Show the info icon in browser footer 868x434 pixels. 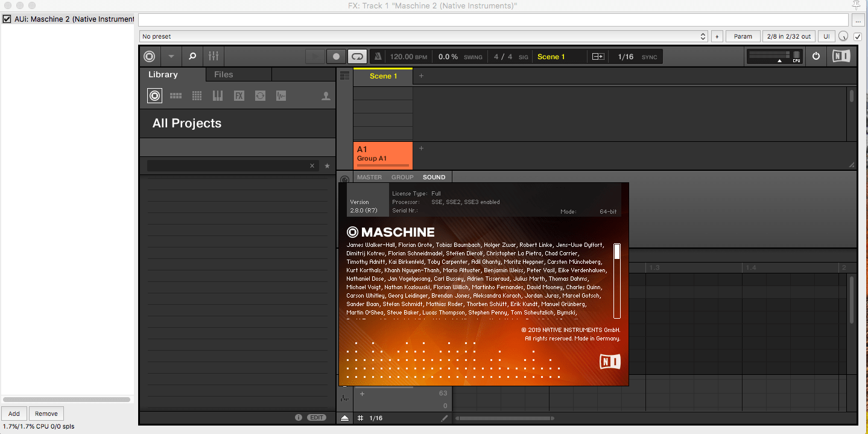tap(298, 418)
